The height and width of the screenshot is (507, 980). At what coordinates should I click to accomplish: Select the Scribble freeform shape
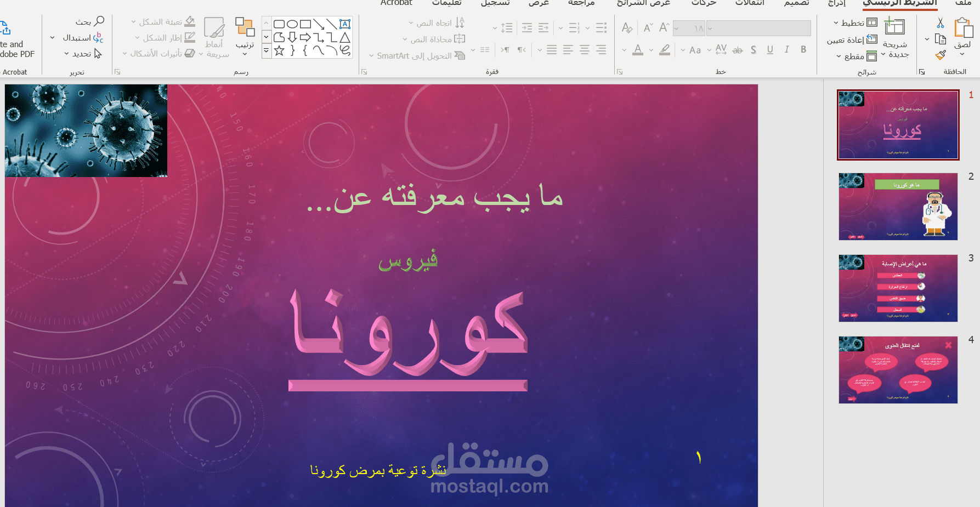345,50
